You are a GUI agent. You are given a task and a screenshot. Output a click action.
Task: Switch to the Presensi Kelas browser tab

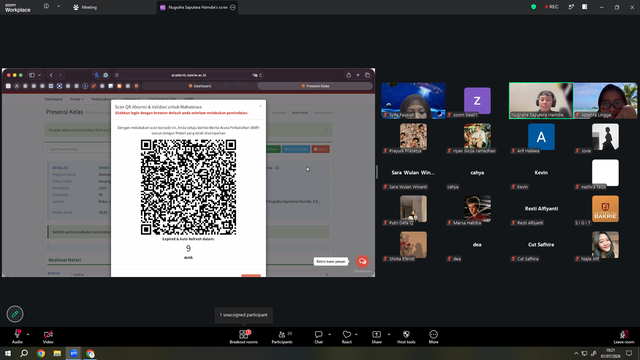click(x=315, y=86)
